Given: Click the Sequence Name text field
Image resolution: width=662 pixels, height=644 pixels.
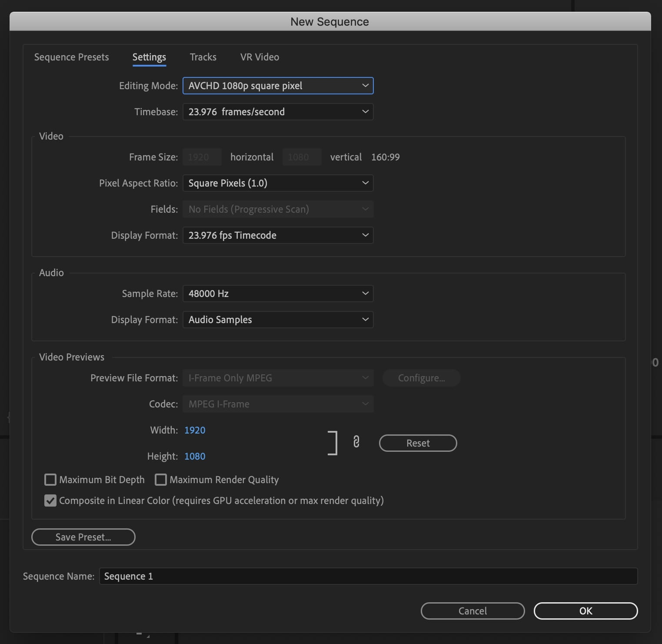Looking at the screenshot, I should [x=369, y=576].
